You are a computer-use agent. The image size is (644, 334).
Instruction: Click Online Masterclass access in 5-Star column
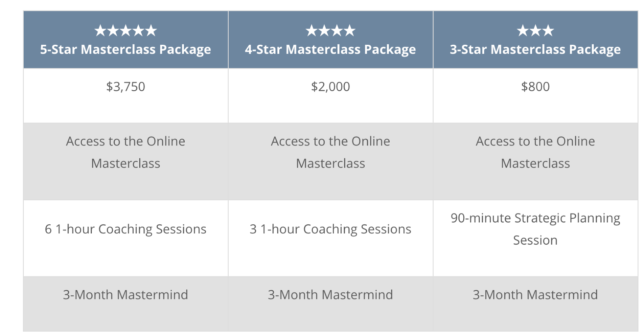126,161
